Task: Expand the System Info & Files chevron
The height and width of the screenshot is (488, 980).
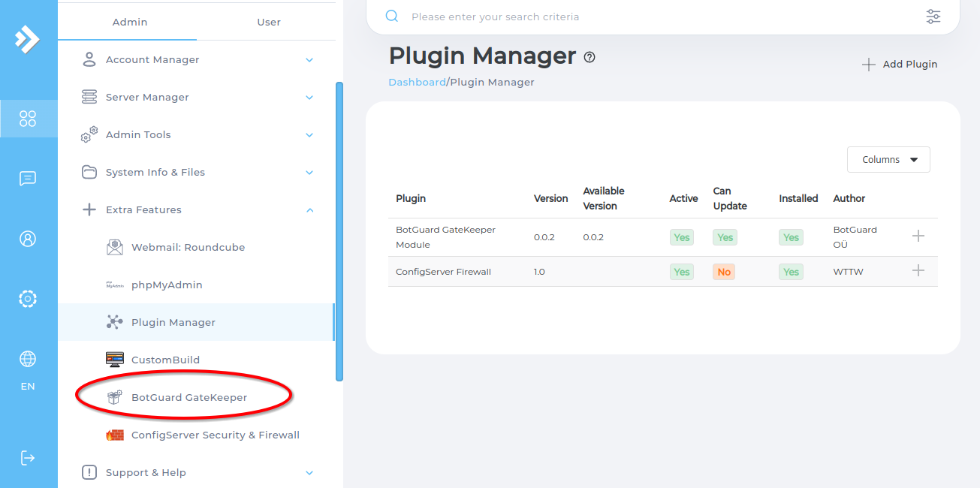Action: (309, 172)
